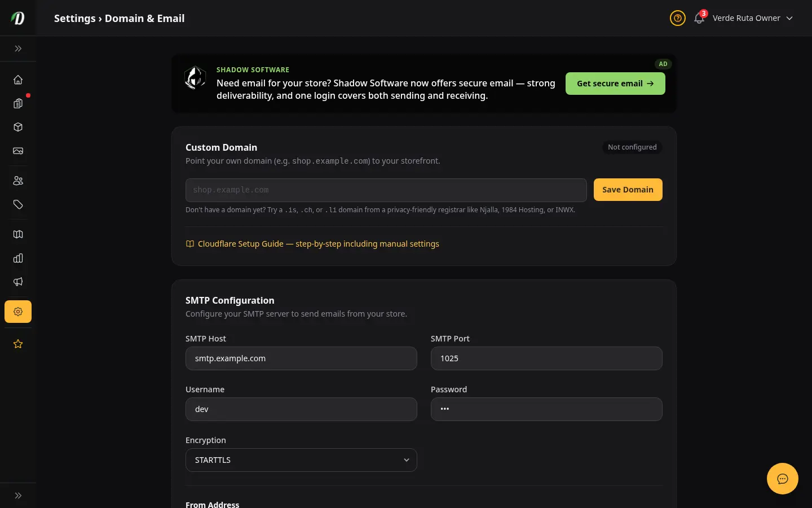Focus the Password field
The width and height of the screenshot is (812, 508).
[546, 409]
